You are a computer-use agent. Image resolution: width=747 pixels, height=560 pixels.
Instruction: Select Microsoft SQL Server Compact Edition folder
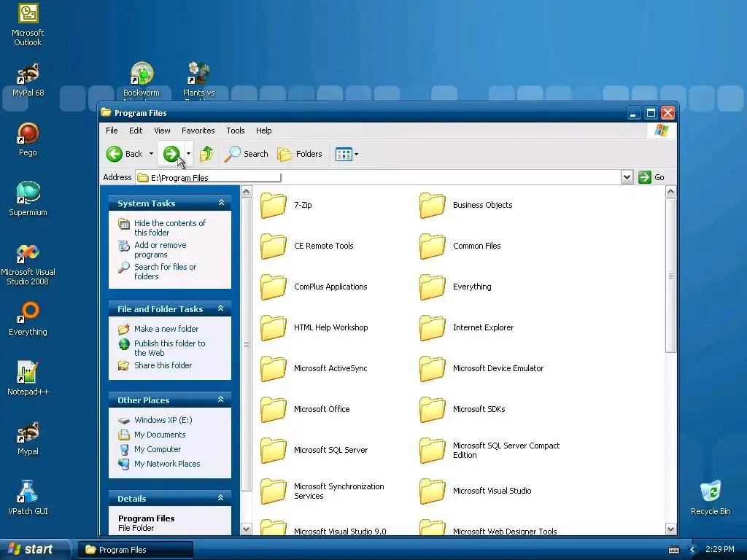489,450
